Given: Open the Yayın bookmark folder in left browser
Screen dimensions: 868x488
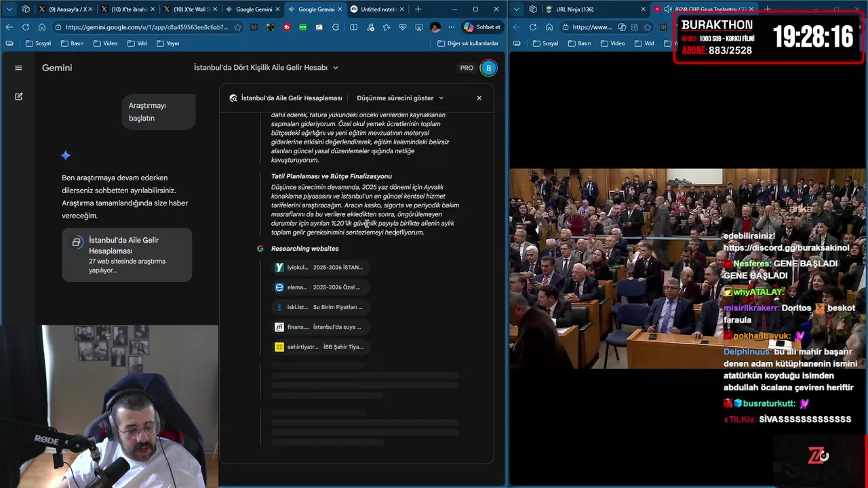Looking at the screenshot, I should click(168, 43).
